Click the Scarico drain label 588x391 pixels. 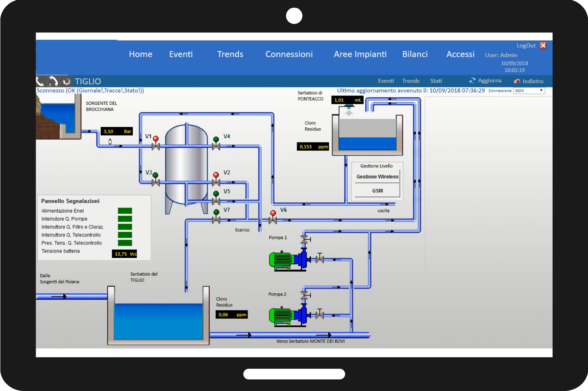click(242, 230)
